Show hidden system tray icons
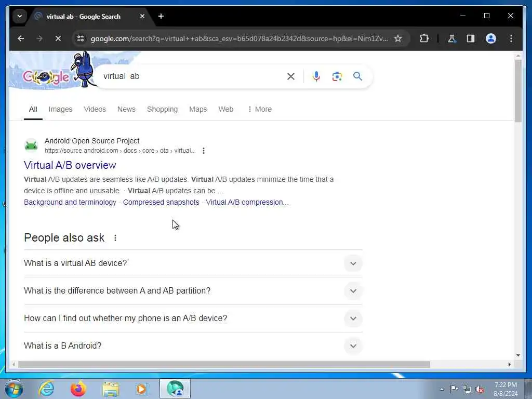 point(442,389)
